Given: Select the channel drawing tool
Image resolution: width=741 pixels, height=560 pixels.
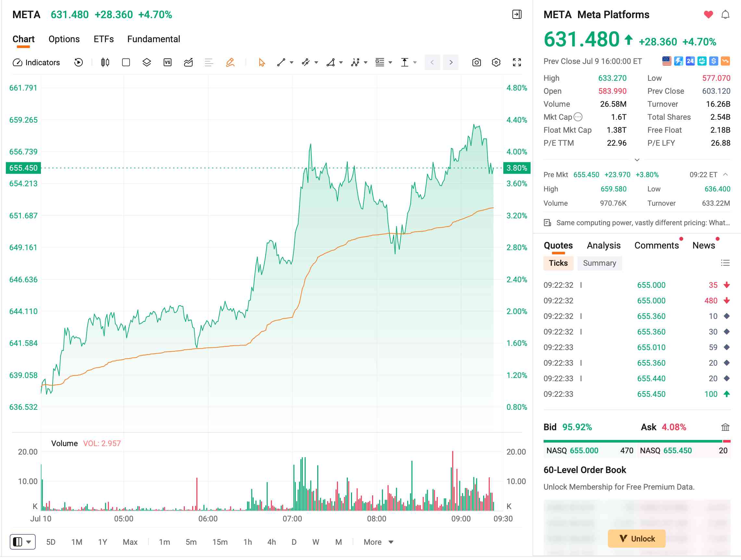Looking at the screenshot, I should click(x=306, y=63).
